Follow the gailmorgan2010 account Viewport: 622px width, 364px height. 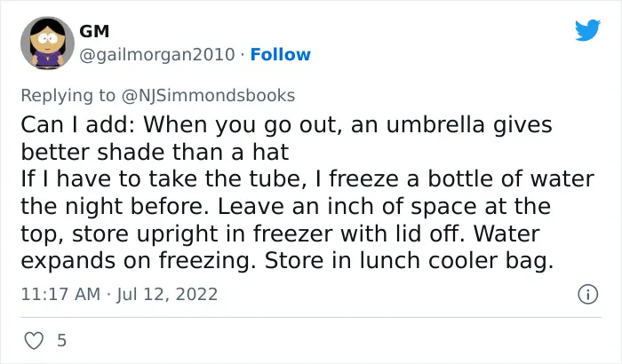point(281,54)
